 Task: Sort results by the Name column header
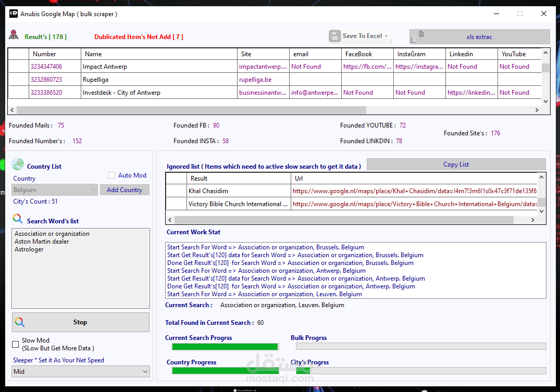tap(159, 54)
